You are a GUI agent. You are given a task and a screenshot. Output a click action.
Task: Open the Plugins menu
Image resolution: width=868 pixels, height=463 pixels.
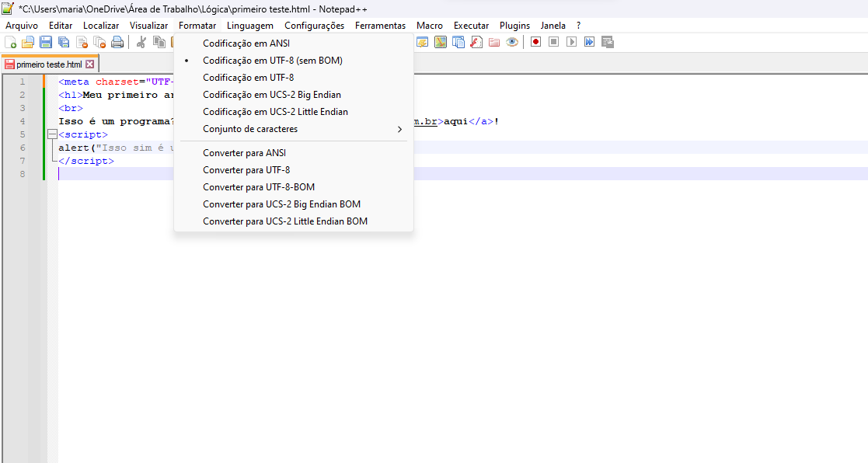[515, 26]
